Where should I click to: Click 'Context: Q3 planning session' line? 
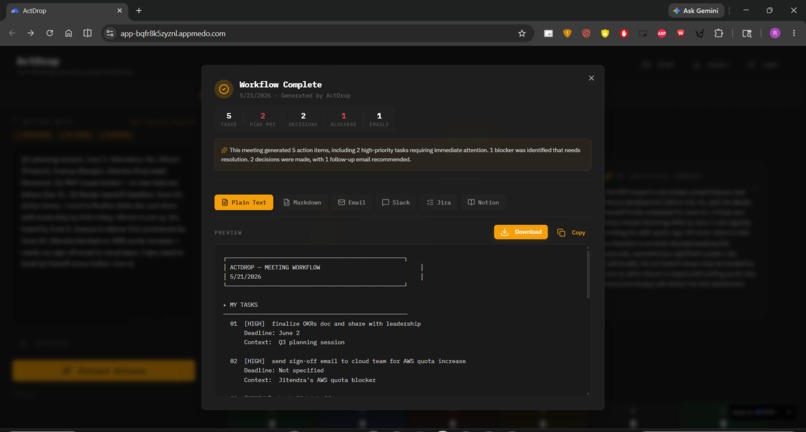coord(294,342)
